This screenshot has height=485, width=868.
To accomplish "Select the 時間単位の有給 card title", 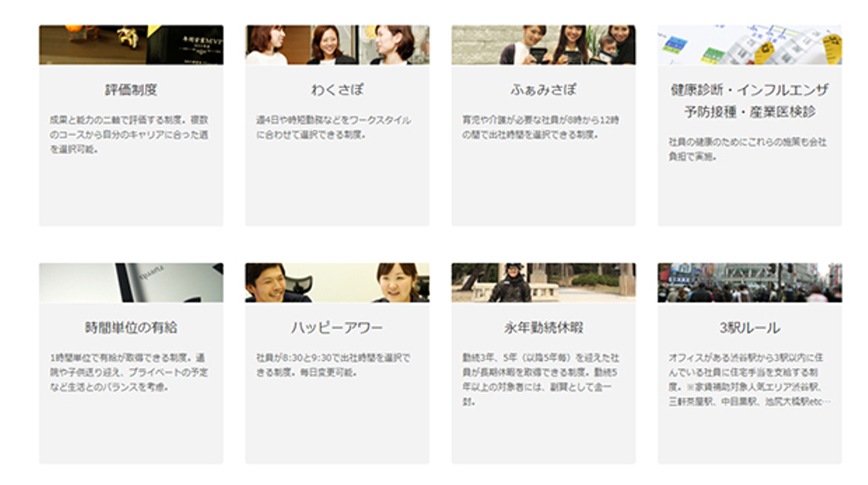I will pyautogui.click(x=131, y=328).
